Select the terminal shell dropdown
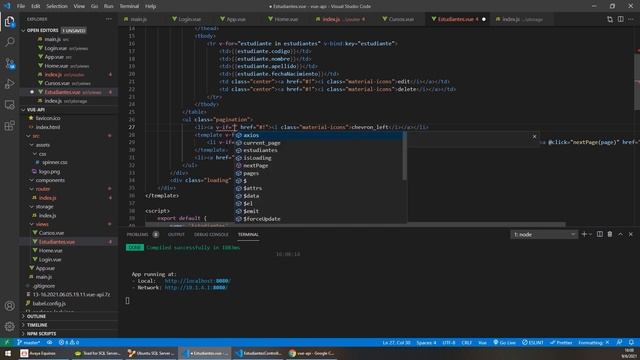Viewport: 640px width, 360px height. [544, 234]
